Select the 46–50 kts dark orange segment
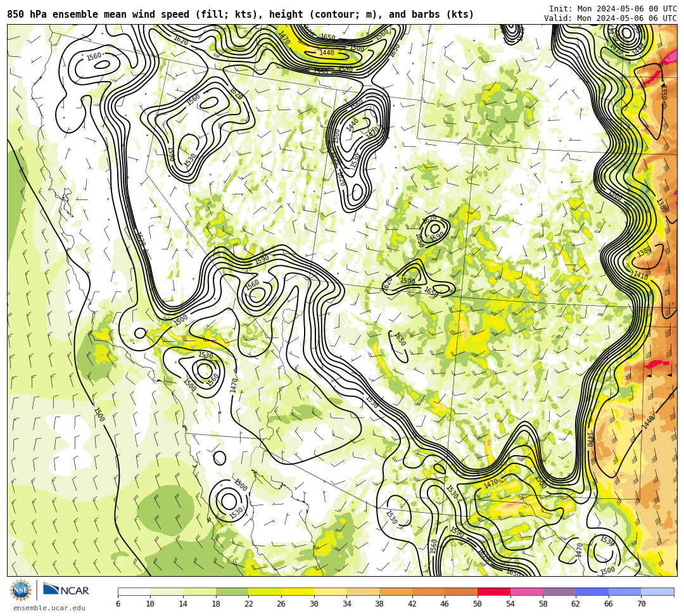The width and height of the screenshot is (684, 616). click(461, 591)
